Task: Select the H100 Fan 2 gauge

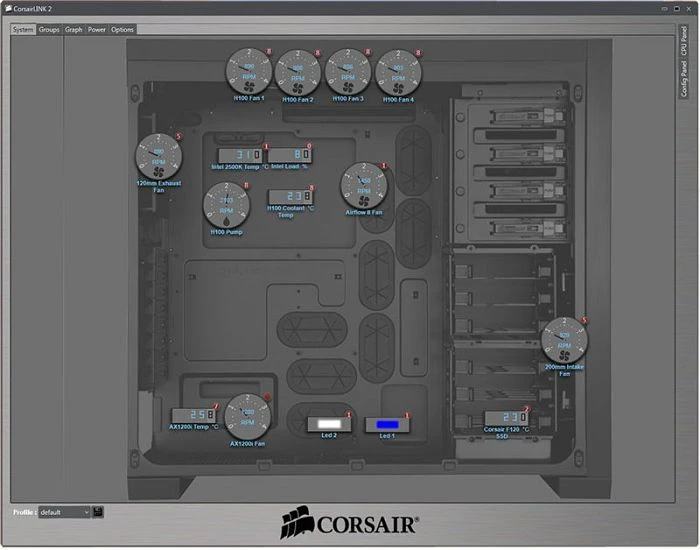Action: pos(298,73)
